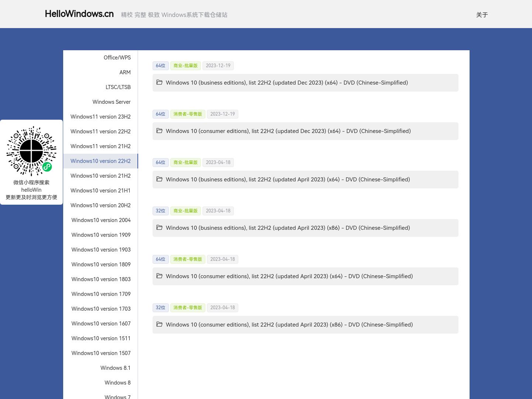Screen dimensions: 532x399
Task: Click folder icon of business editions Dec 2023 x64
Action: click(160, 82)
